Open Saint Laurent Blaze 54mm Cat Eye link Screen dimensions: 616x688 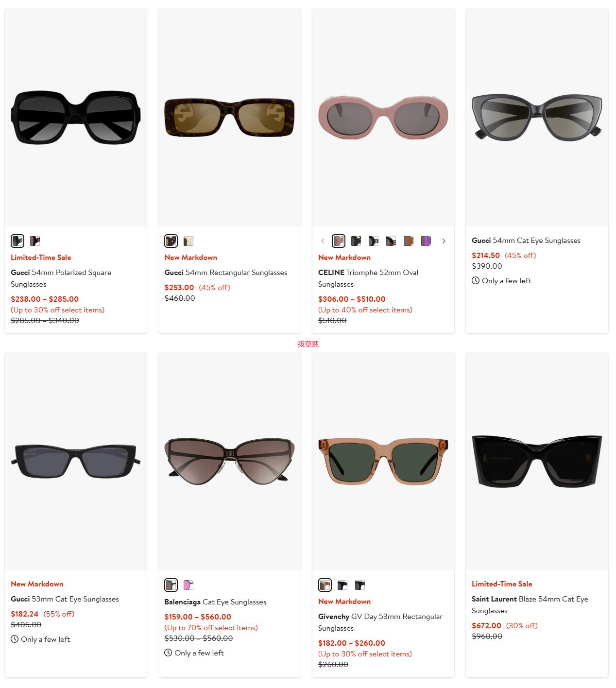click(530, 605)
